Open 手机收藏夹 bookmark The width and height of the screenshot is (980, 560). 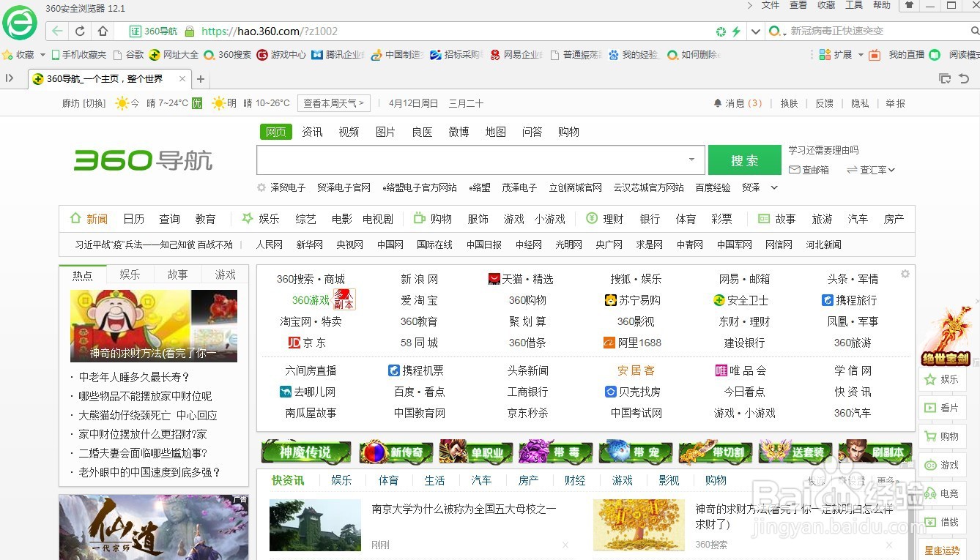click(78, 55)
